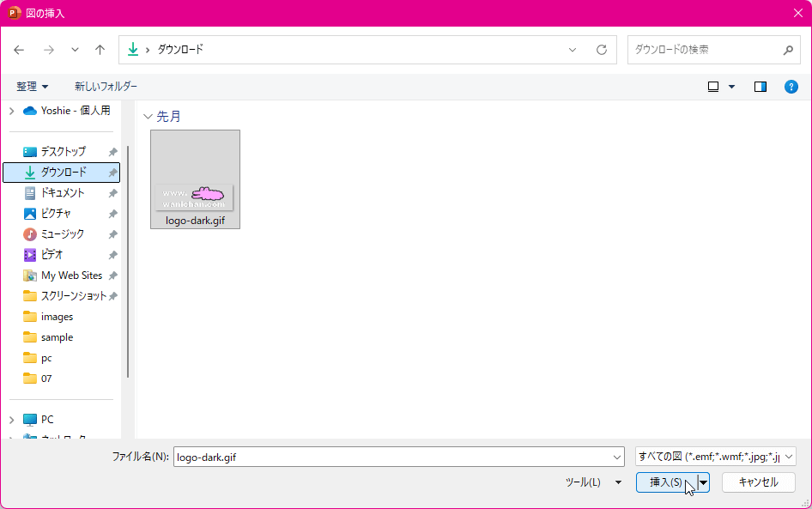Click the 挿入(S) button
This screenshot has height=509, width=812.
[x=666, y=482]
